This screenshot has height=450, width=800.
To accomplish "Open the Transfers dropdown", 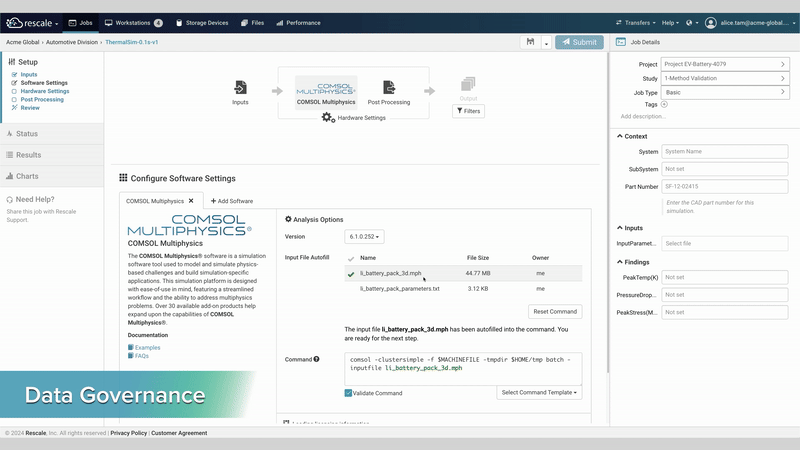I will (x=636, y=23).
